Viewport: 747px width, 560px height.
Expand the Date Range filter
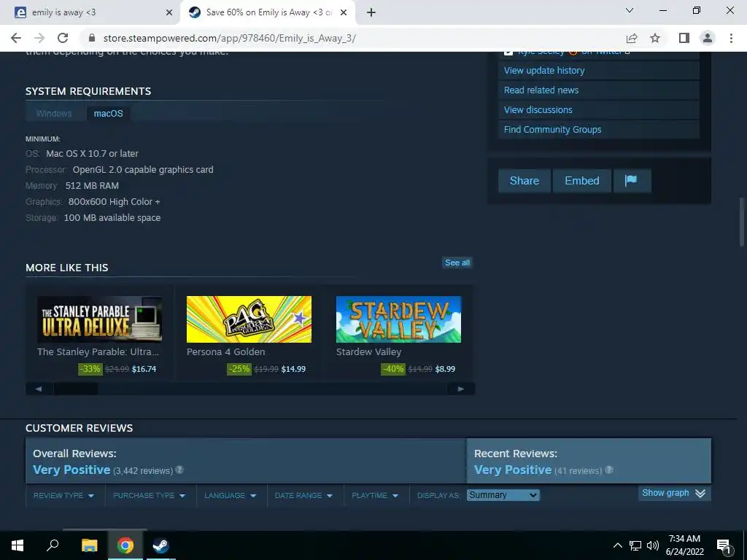pyautogui.click(x=303, y=495)
